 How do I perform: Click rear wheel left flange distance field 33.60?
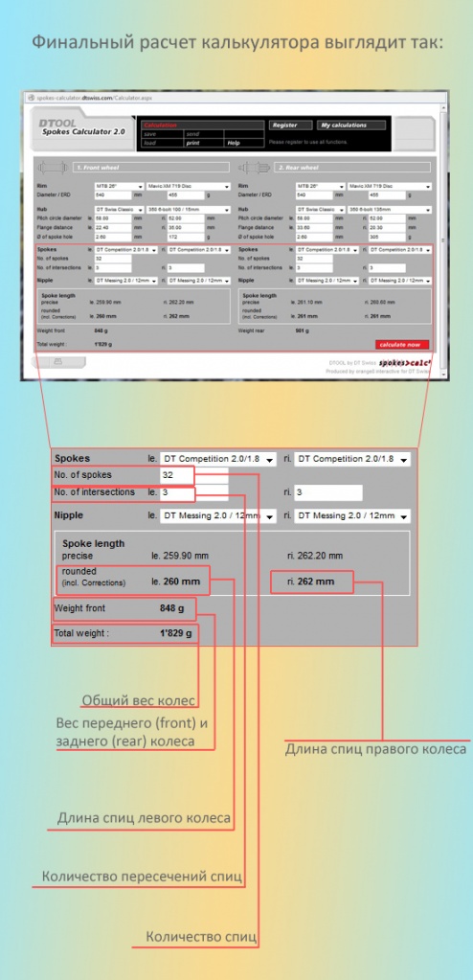click(314, 227)
